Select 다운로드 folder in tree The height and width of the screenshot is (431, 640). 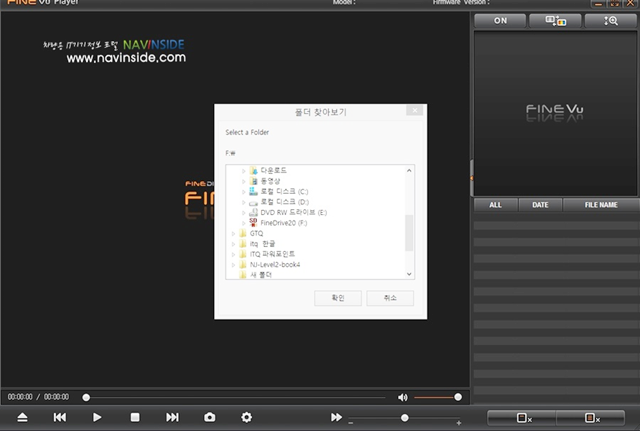[x=273, y=170]
